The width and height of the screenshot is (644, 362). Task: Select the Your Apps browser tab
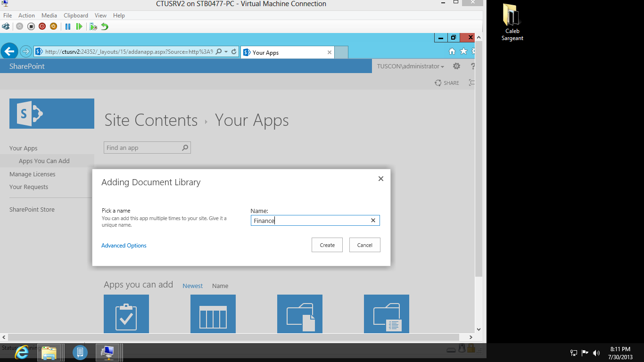(287, 52)
